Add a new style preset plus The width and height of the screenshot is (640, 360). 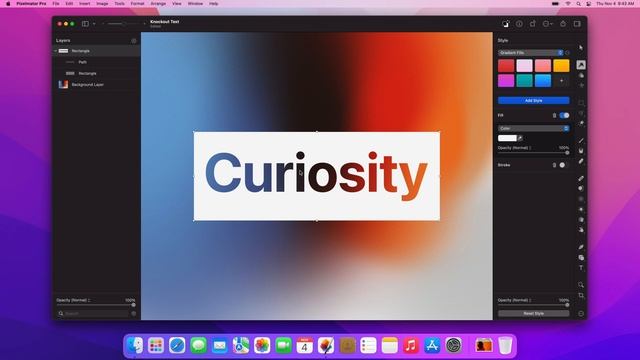[561, 81]
